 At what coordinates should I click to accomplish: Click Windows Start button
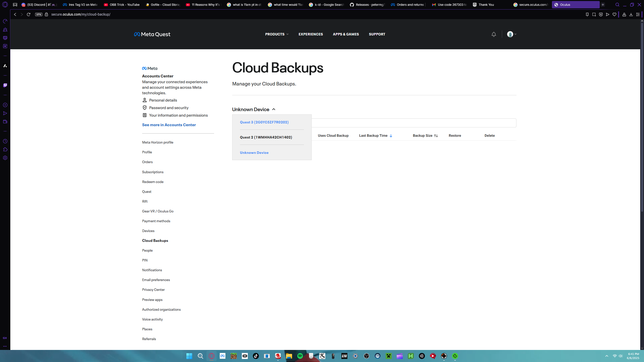[x=189, y=356]
